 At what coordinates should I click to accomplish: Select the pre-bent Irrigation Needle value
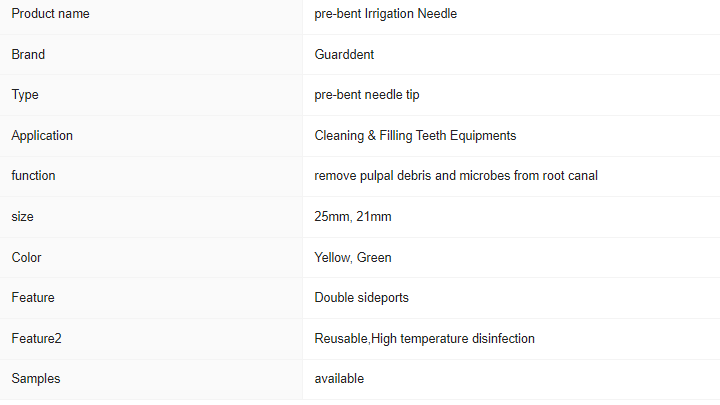[386, 14]
